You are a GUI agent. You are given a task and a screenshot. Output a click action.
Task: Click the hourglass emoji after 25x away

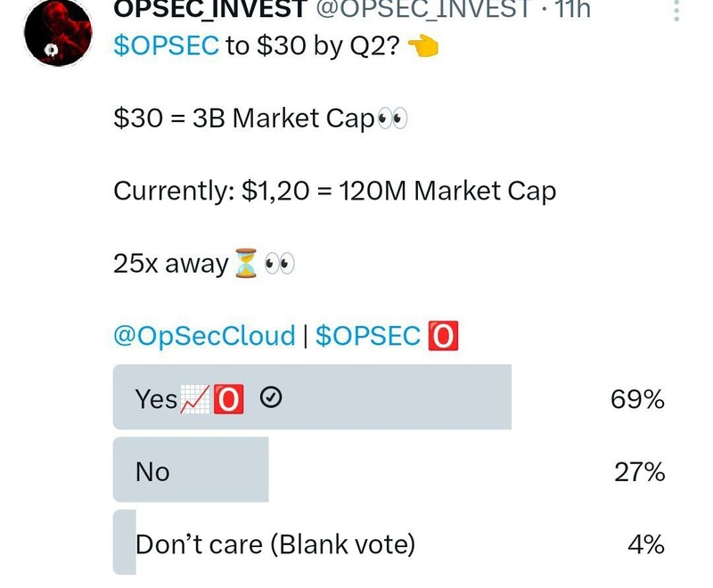click(245, 264)
